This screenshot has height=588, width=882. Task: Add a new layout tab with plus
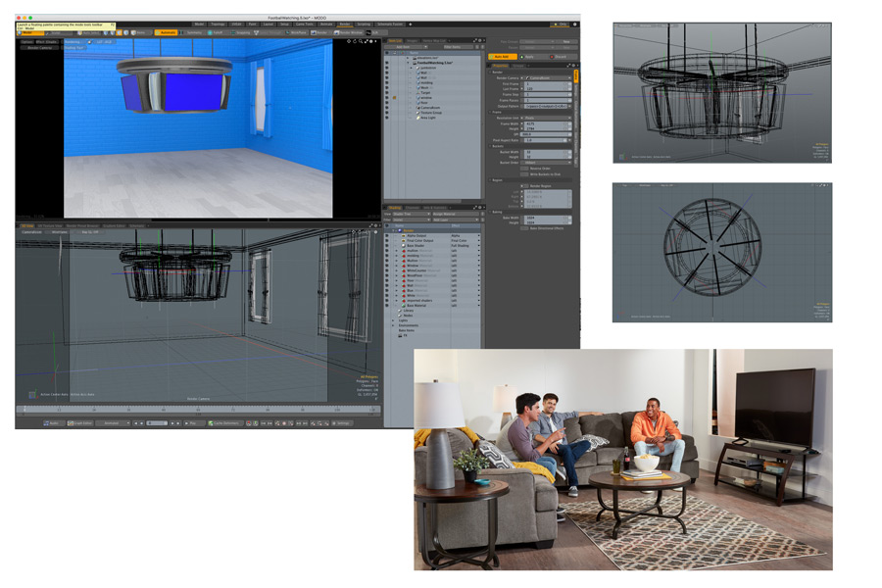pyautogui.click(x=410, y=24)
